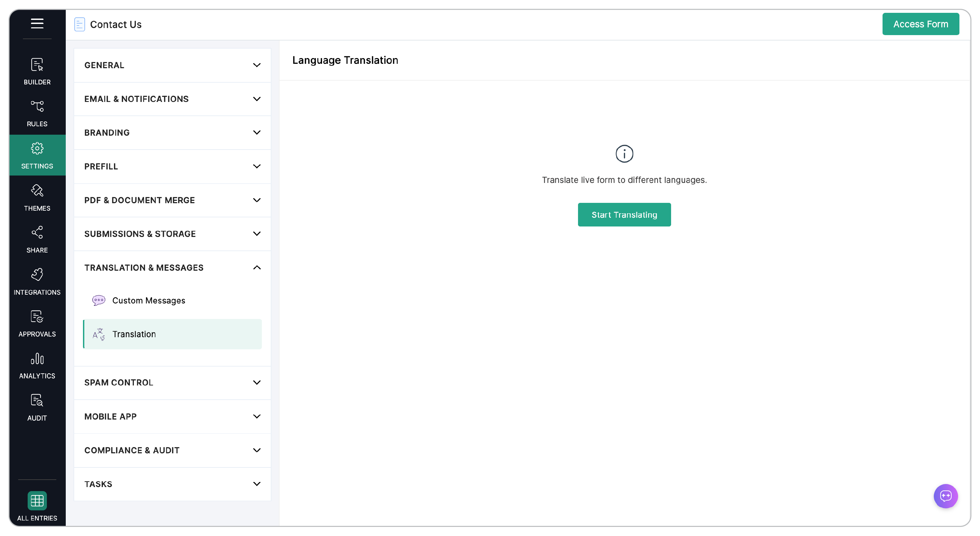
Task: Select the Settings gear icon
Action: point(37,149)
